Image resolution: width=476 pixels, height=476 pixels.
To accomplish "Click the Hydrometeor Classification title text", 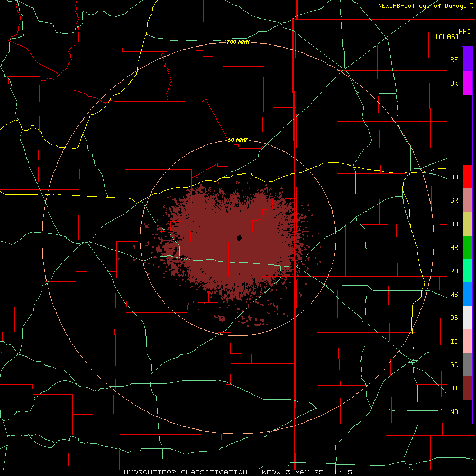I will coord(186,472).
